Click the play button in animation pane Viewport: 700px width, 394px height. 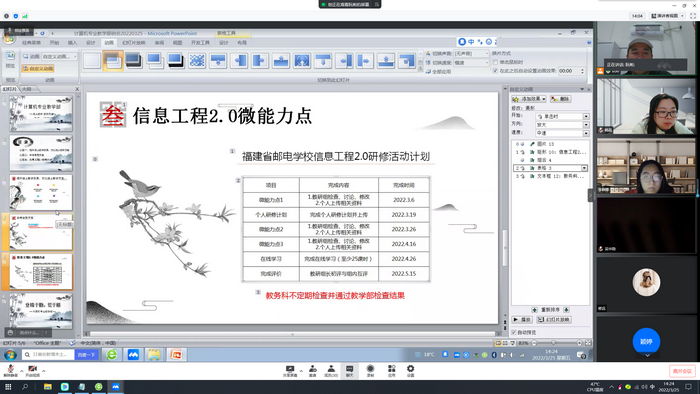click(522, 319)
